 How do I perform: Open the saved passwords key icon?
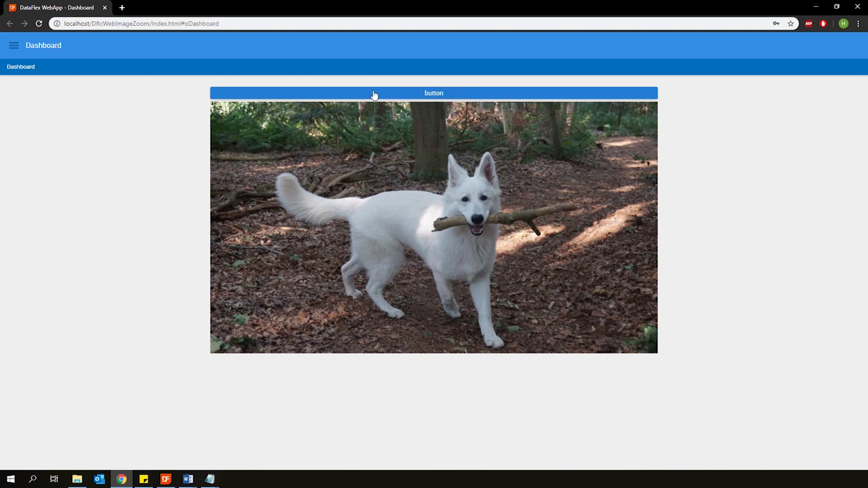776,23
